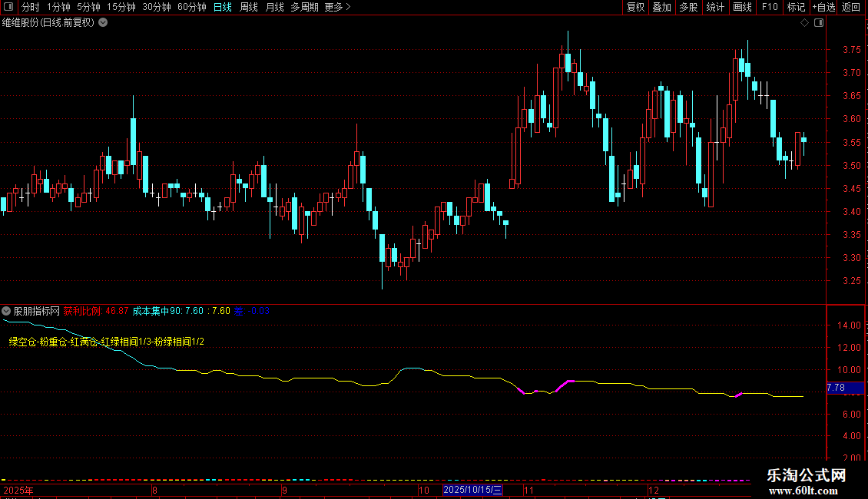The height and width of the screenshot is (499, 868).
Task: Open the 画线 drawing tools
Action: (742, 7)
